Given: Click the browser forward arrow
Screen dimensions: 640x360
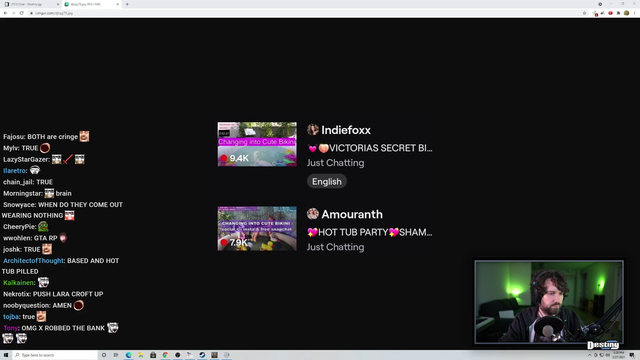Looking at the screenshot, I should click(13, 13).
